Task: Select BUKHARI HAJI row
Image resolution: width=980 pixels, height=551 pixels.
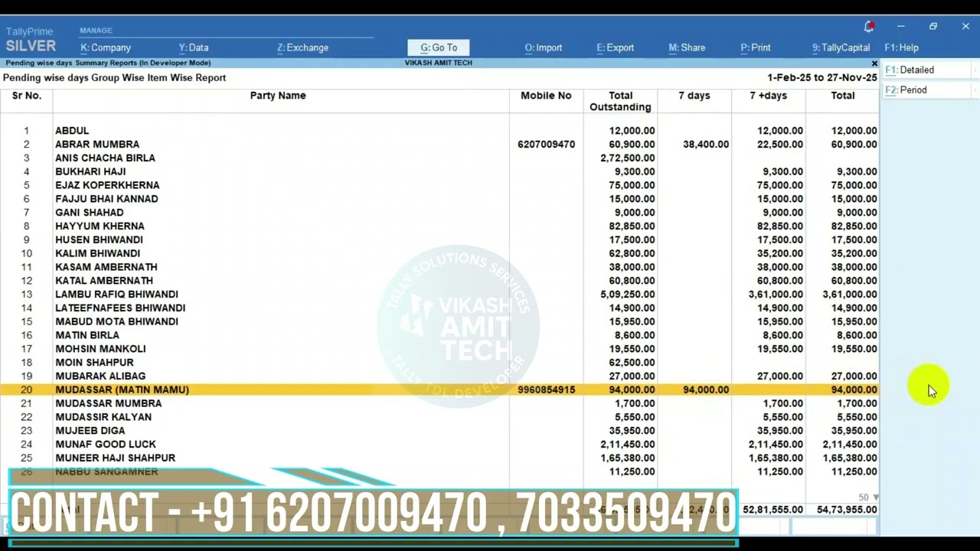Action: pyautogui.click(x=439, y=172)
